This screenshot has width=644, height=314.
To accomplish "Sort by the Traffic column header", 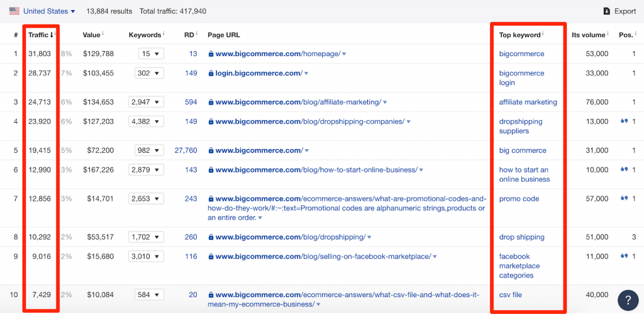I will pyautogui.click(x=40, y=35).
